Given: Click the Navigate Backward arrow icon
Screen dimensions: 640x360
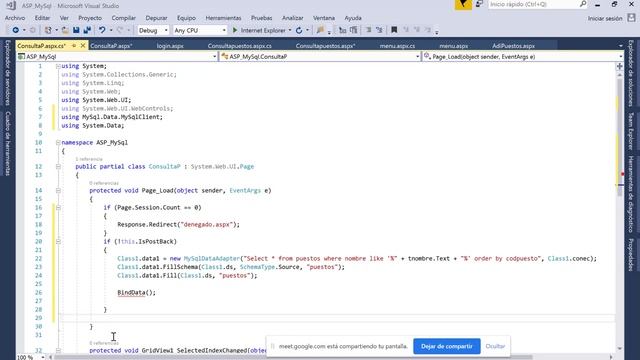Looking at the screenshot, I should 16,30.
